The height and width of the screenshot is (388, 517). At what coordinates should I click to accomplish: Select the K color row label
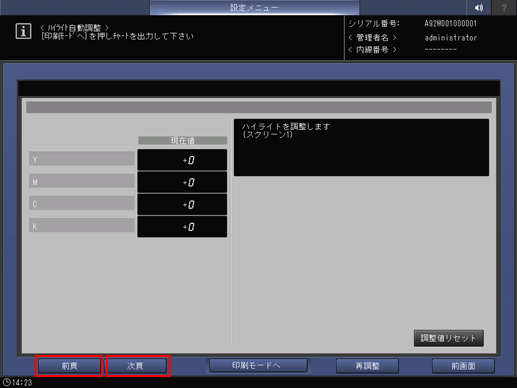coord(82,226)
